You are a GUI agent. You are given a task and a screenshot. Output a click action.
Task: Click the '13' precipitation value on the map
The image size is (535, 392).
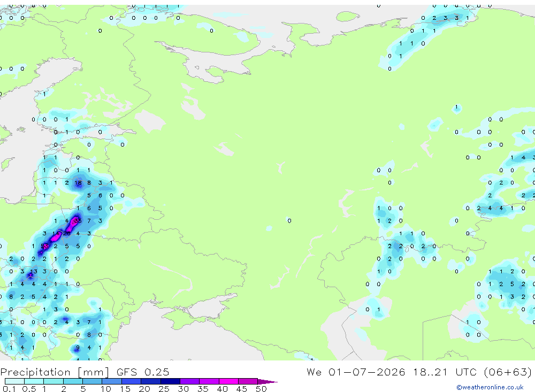pyautogui.click(x=33, y=272)
